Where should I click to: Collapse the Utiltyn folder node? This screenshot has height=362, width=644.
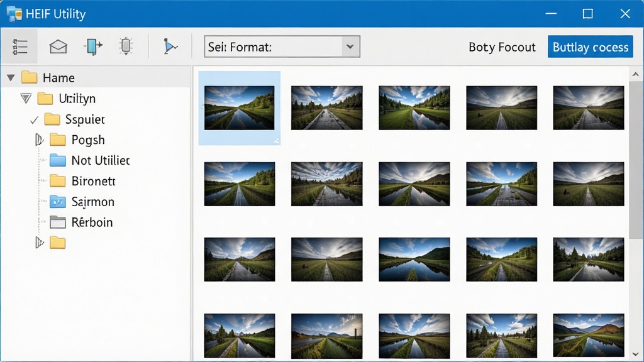click(26, 98)
